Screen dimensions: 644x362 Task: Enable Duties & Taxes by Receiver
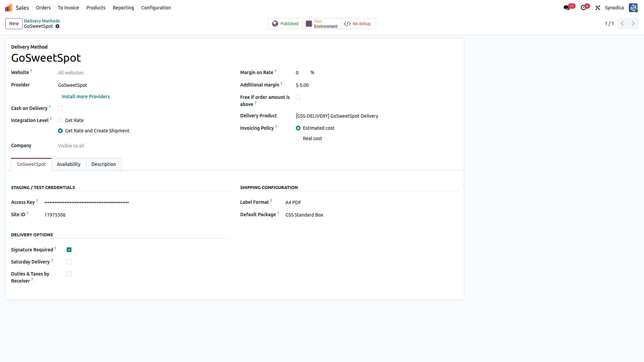(x=69, y=274)
